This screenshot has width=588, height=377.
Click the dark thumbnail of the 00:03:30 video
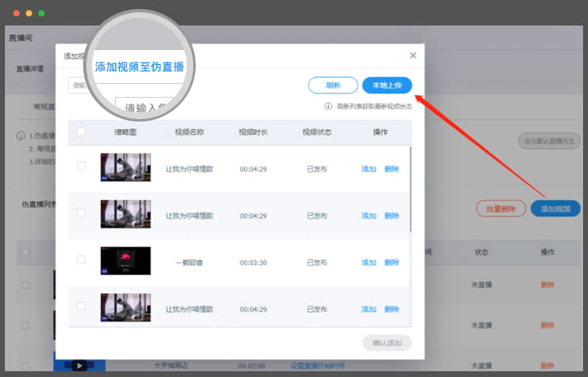pyautogui.click(x=125, y=260)
